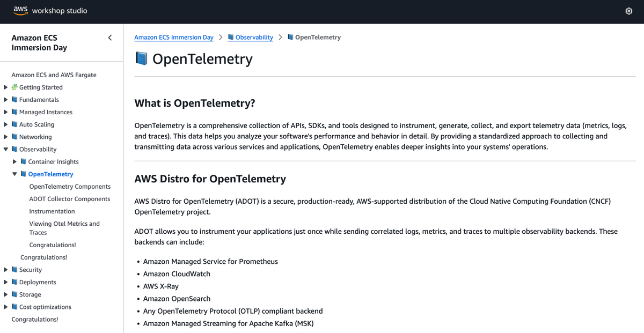The image size is (644, 333).
Task: Open Congratulations! under OpenTelemetry subsection
Action: [x=53, y=245]
